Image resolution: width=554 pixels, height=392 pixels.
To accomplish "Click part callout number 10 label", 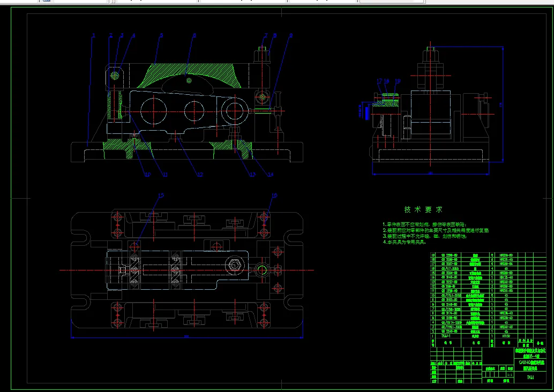I will (147, 174).
